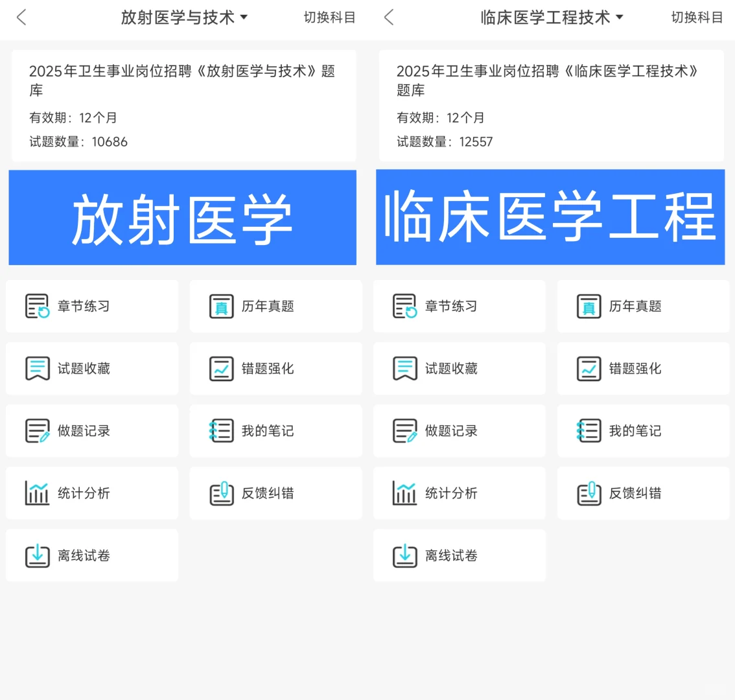Click 试题数量：12557 text
735x700 pixels.
(445, 141)
